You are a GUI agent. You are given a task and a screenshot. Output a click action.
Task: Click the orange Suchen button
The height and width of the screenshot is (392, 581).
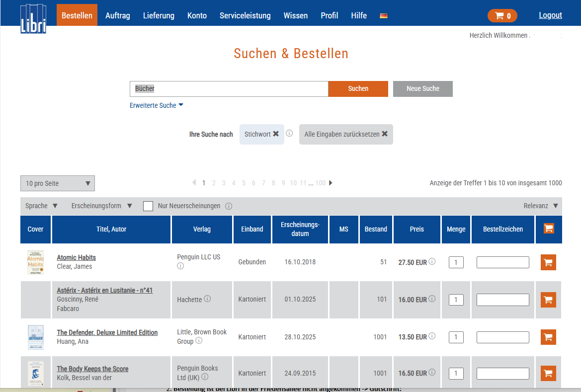358,89
